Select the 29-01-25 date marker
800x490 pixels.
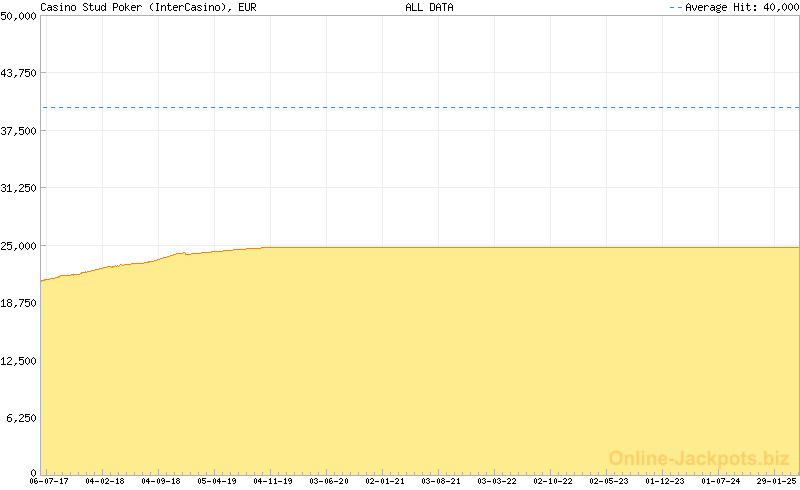coord(776,481)
